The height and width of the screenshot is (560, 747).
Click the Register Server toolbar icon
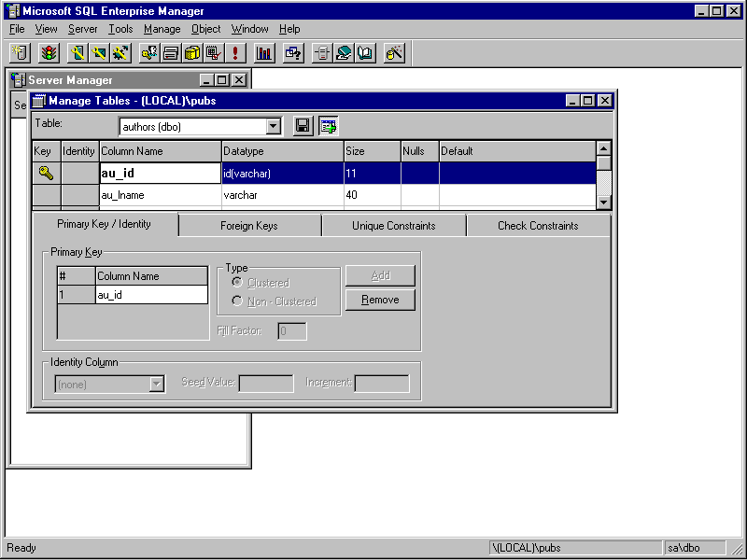(20, 53)
